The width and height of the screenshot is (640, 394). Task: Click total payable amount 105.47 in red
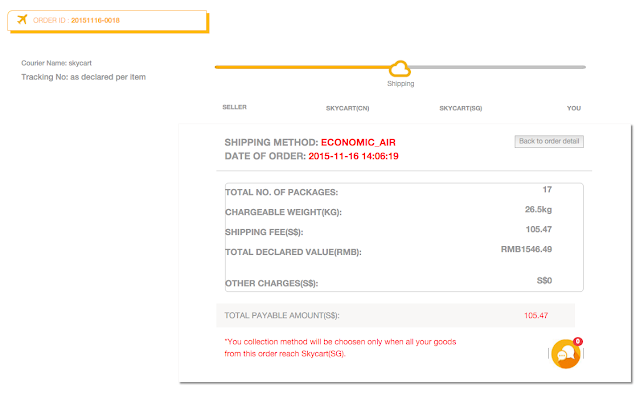point(536,316)
